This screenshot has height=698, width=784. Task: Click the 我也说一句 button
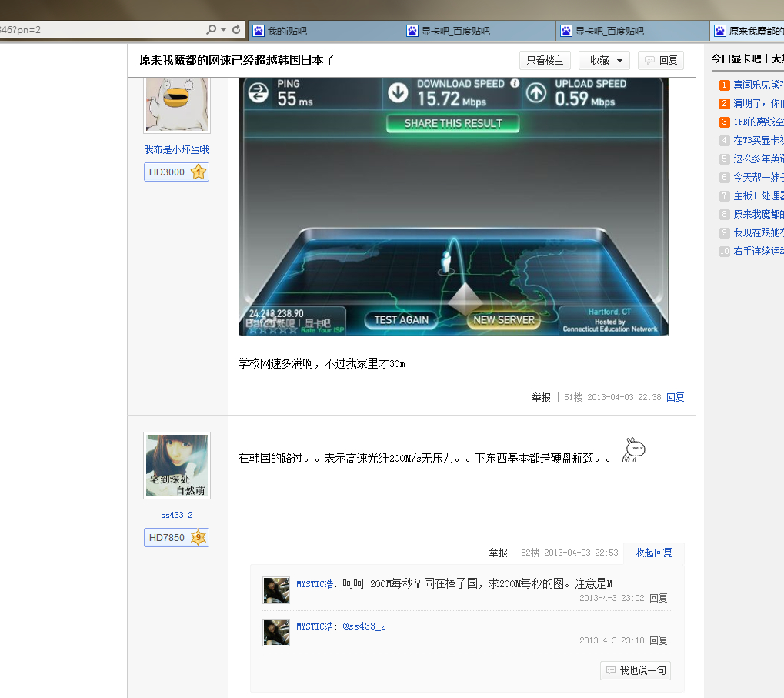pos(636,670)
